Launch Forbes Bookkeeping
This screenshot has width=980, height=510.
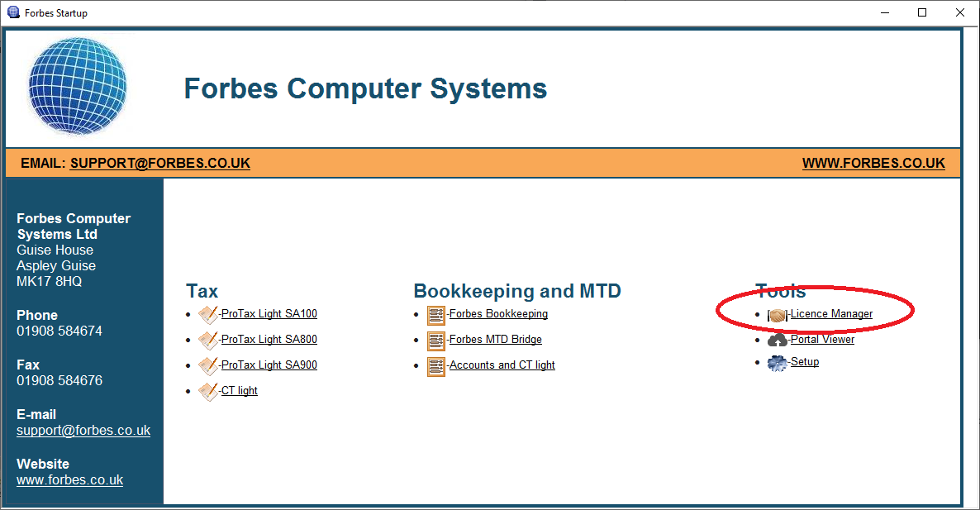click(x=499, y=314)
